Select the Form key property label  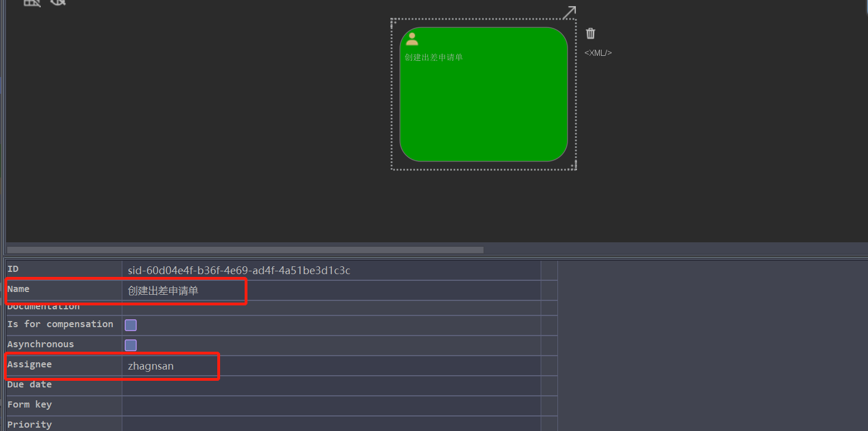tap(30, 405)
